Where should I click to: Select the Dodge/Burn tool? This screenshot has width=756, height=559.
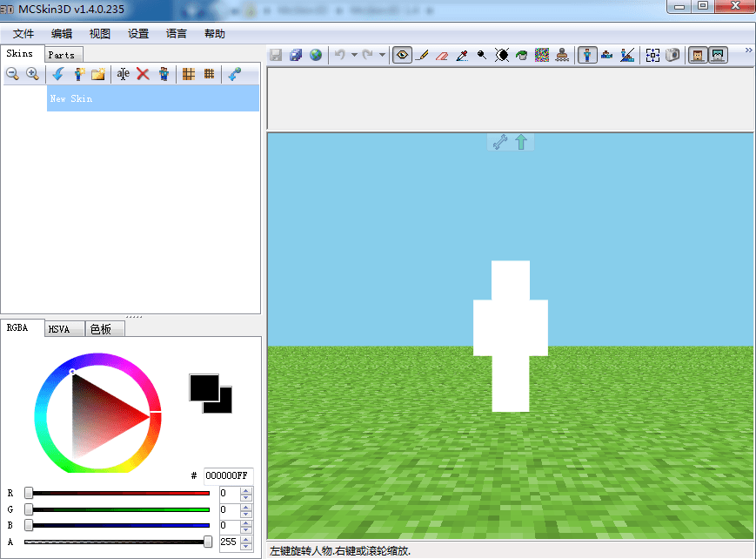click(x=482, y=55)
